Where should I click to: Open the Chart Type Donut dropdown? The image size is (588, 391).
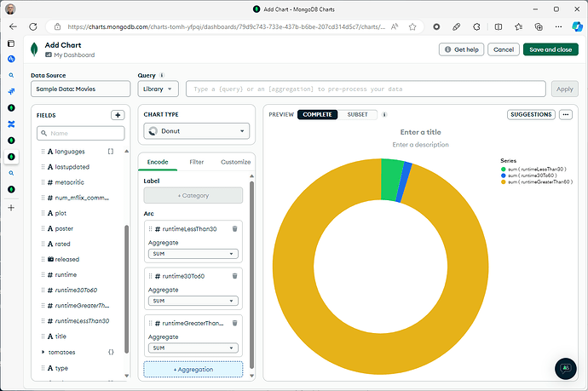pos(197,131)
